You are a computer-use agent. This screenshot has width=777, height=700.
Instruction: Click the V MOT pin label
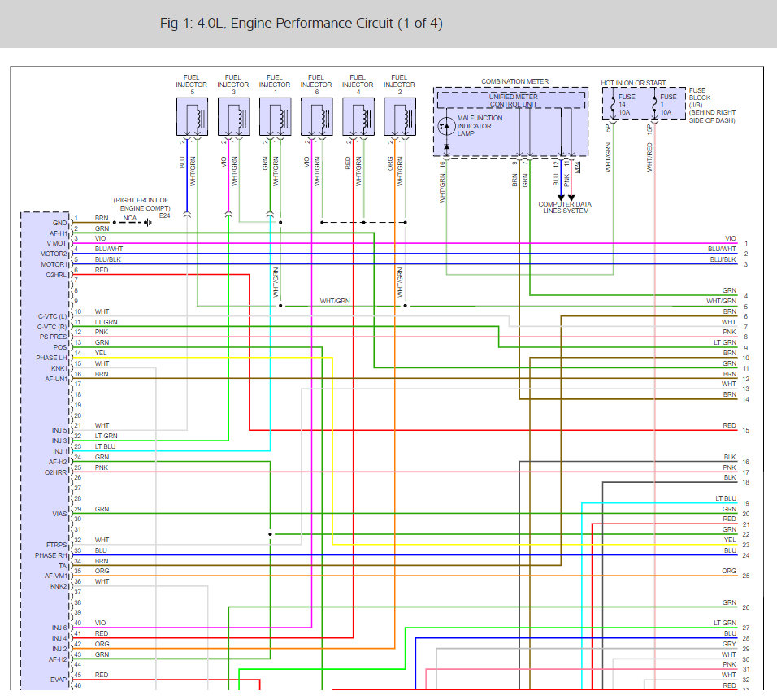(x=57, y=243)
